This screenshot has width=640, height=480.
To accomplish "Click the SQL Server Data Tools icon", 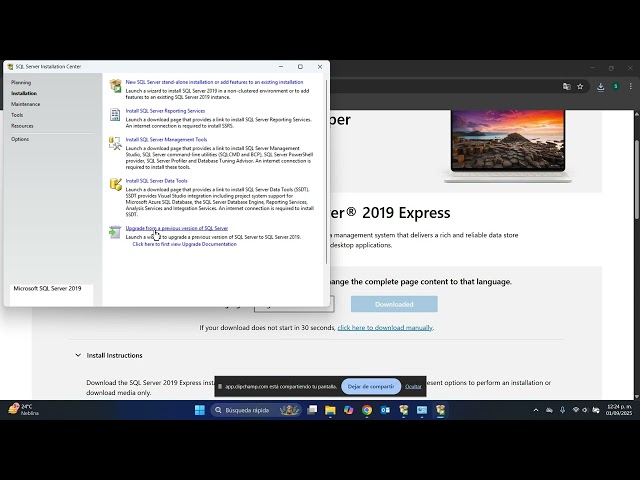I will tap(116, 184).
